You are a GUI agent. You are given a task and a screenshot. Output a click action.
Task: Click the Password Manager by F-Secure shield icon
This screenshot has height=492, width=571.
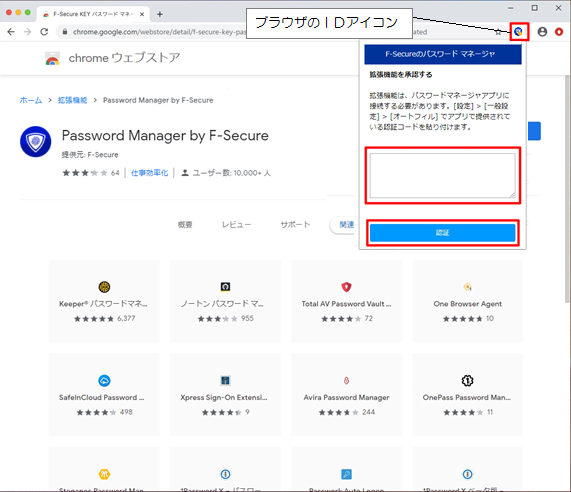(35, 142)
